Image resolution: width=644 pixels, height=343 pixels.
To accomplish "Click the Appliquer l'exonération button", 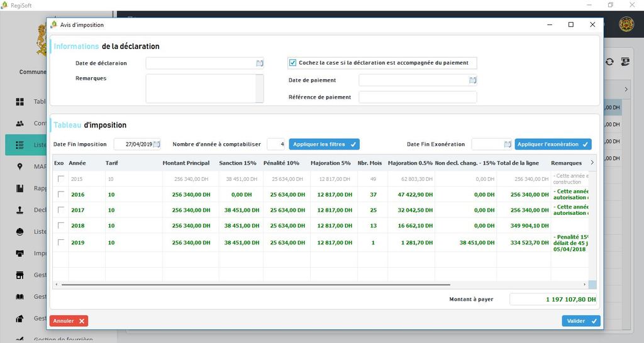I will 553,144.
